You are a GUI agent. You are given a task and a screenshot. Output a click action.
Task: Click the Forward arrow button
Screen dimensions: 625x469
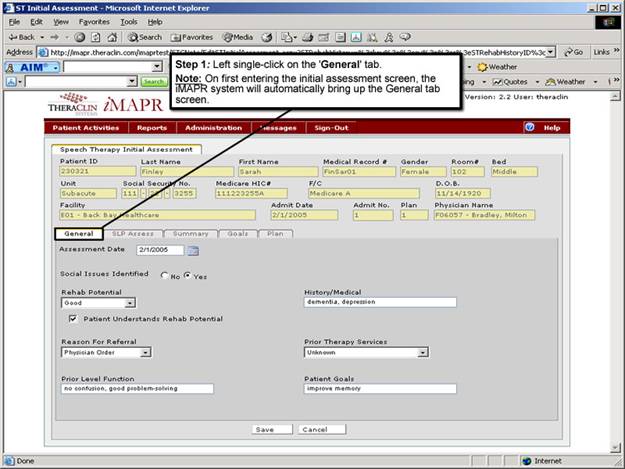pos(54,37)
